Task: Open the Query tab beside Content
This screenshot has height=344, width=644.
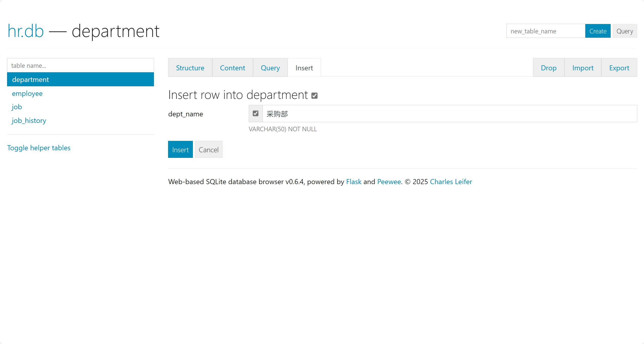Action: click(270, 68)
